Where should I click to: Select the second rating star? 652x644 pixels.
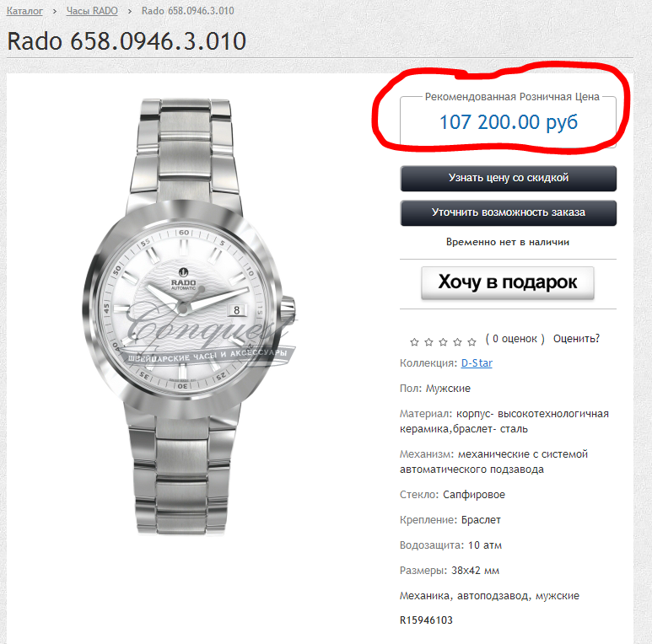pos(428,342)
